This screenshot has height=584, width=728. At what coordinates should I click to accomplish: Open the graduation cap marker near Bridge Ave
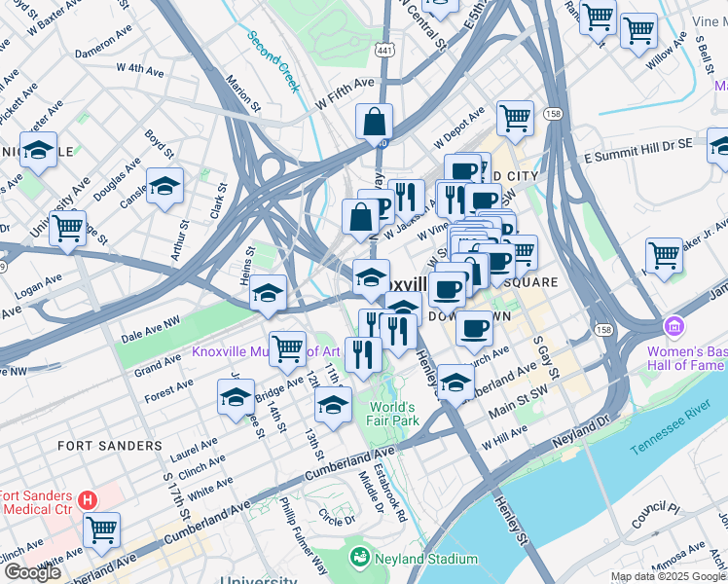(x=236, y=399)
